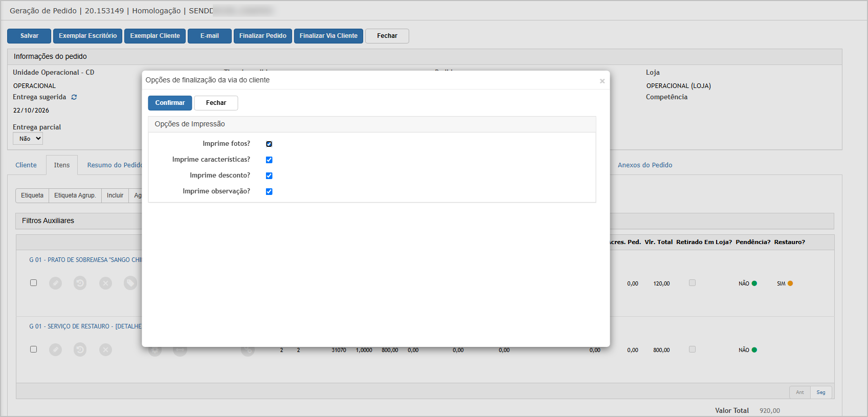Click the E-mail button
Screen dimensions: 868x417
pyautogui.click(x=210, y=36)
